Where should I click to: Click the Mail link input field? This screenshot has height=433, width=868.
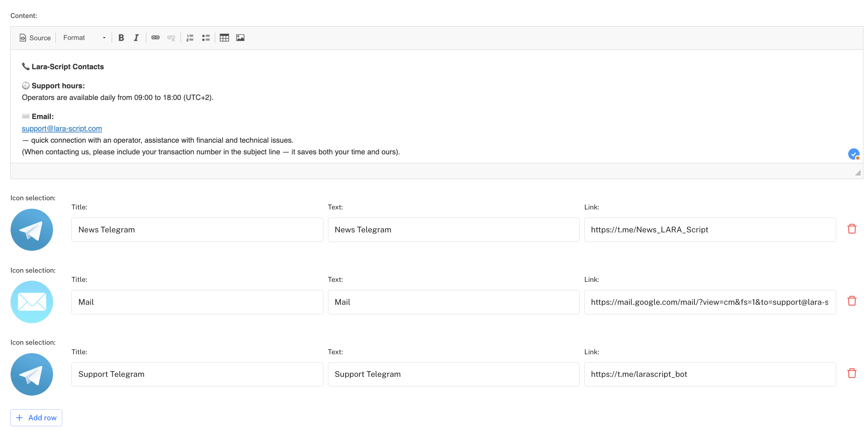tap(710, 302)
